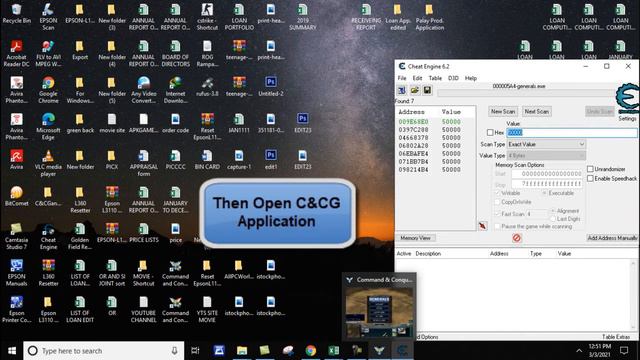Open File Explorer from the taskbar
This screenshot has height=360, width=640.
point(242,350)
